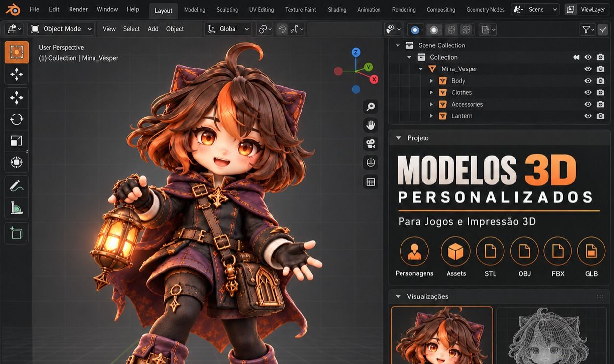Collapse the Visualizações panel
The height and width of the screenshot is (364, 614).
(398, 296)
